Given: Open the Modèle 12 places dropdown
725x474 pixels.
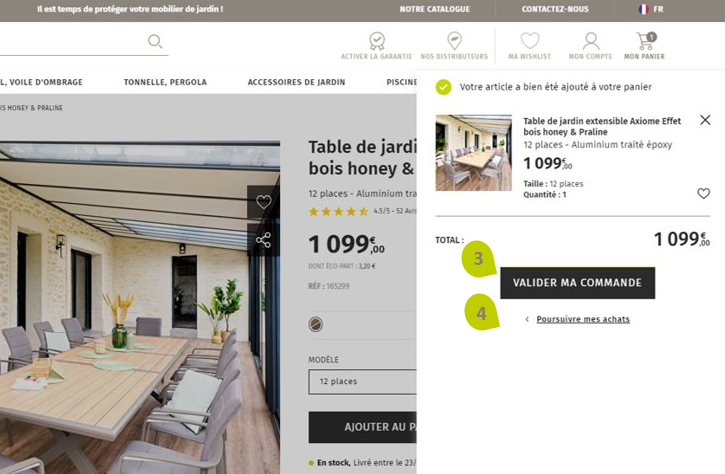Looking at the screenshot, I should [362, 382].
